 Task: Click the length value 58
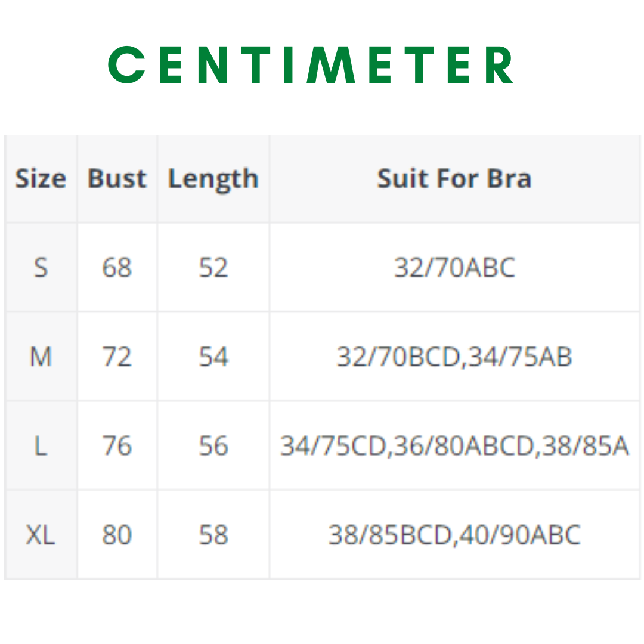coord(213,535)
